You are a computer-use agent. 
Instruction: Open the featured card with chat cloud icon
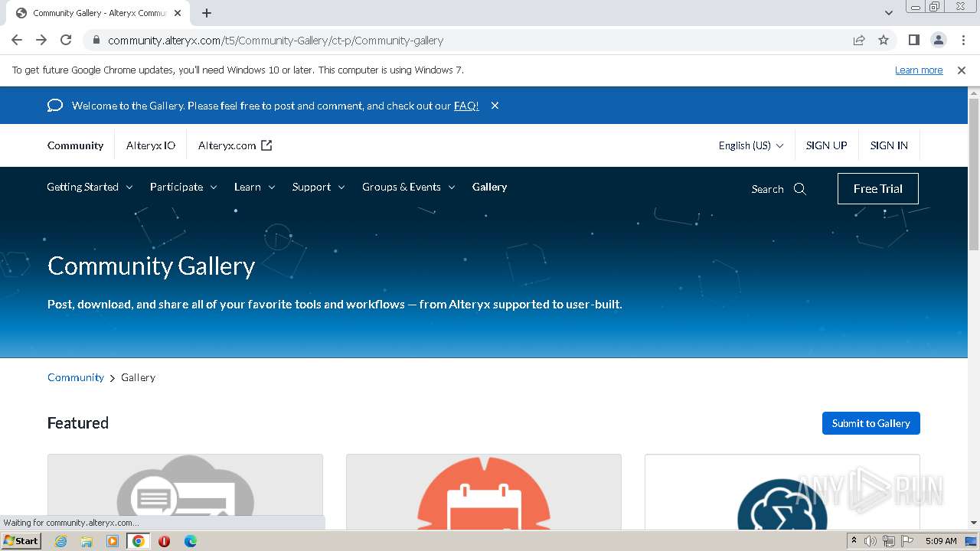[x=185, y=491]
